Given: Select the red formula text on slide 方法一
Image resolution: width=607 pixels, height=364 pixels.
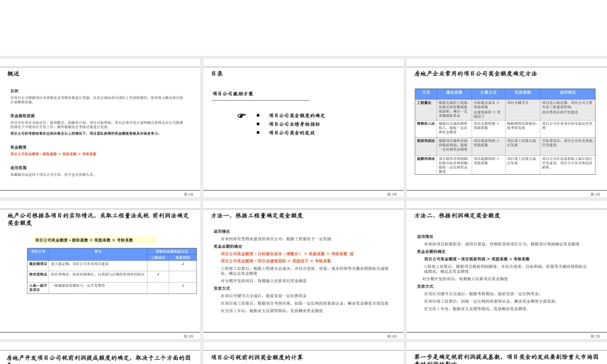Looking at the screenshot, I should (288, 254).
